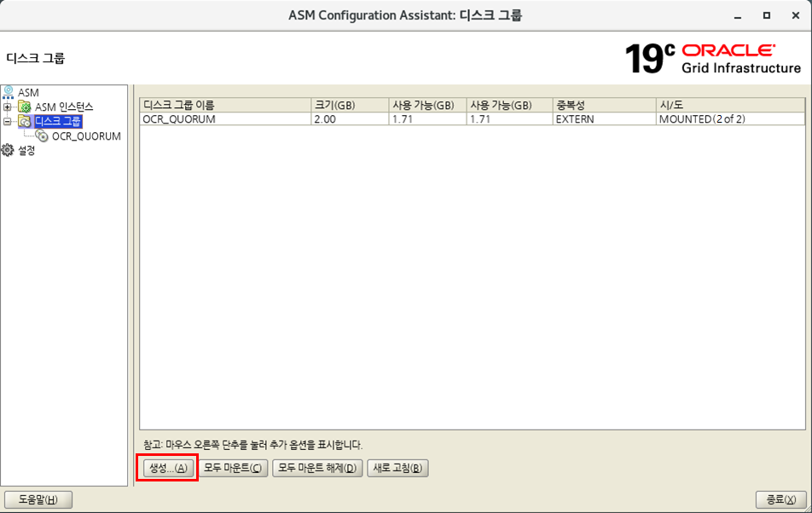This screenshot has height=513, width=812.
Task: Exit with the 종료(X) button
Action: pyautogui.click(x=781, y=499)
